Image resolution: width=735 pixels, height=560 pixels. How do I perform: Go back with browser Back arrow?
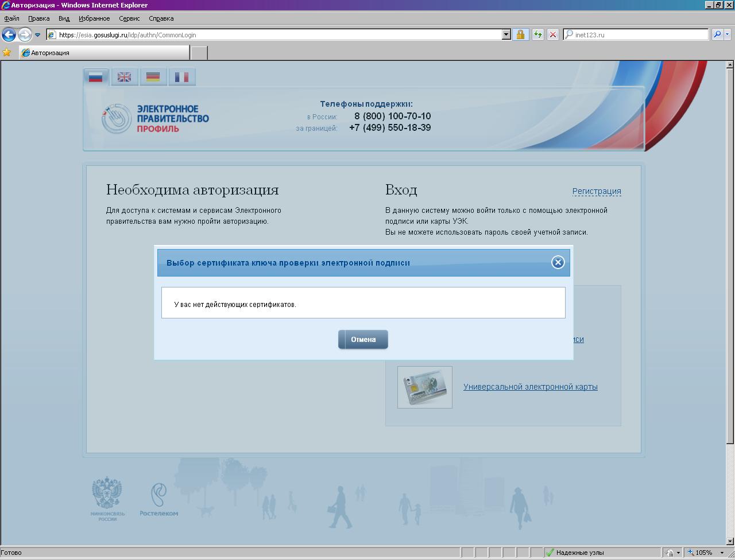[x=9, y=34]
